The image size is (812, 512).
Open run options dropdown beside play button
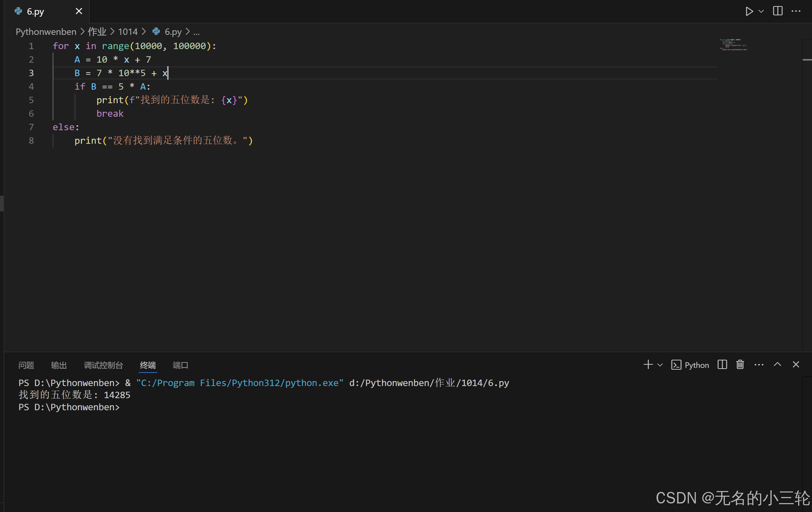coord(761,11)
